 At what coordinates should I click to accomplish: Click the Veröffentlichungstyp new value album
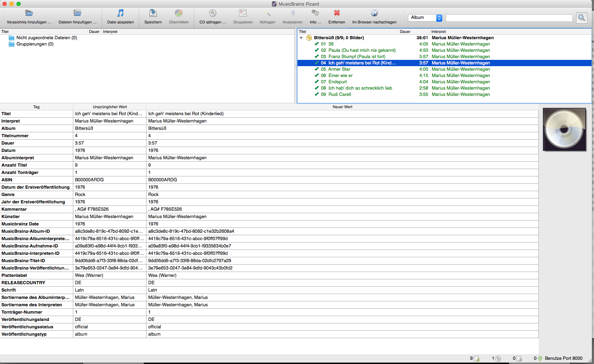(x=154, y=334)
